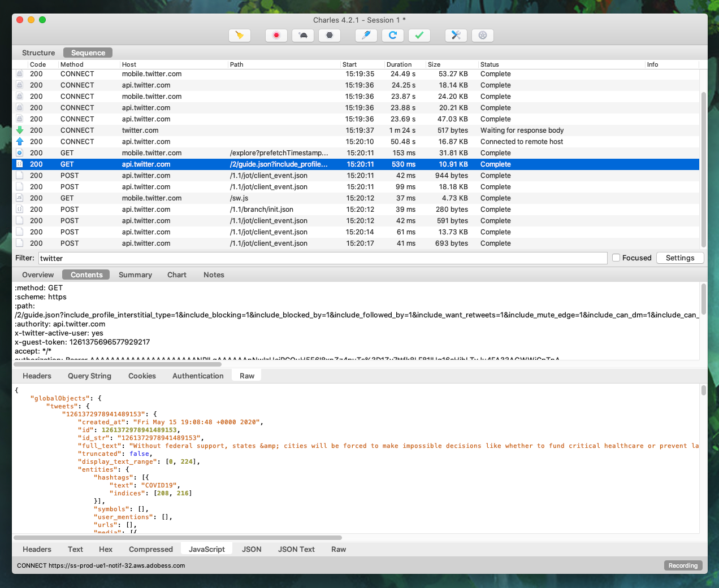719x588 pixels.
Task: Show request Authentication tab
Action: [x=198, y=376]
